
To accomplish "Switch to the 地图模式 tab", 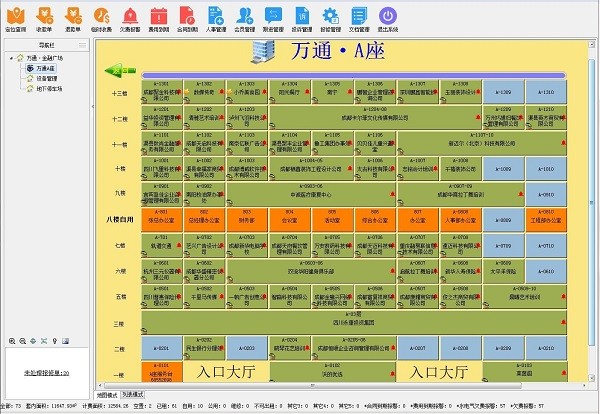I will [107, 394].
